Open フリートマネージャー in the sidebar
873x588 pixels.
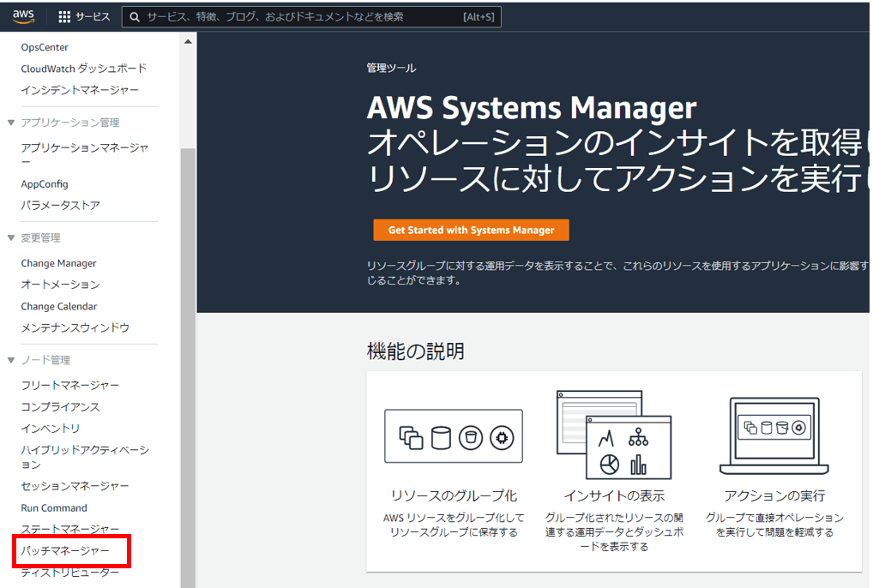(x=70, y=385)
